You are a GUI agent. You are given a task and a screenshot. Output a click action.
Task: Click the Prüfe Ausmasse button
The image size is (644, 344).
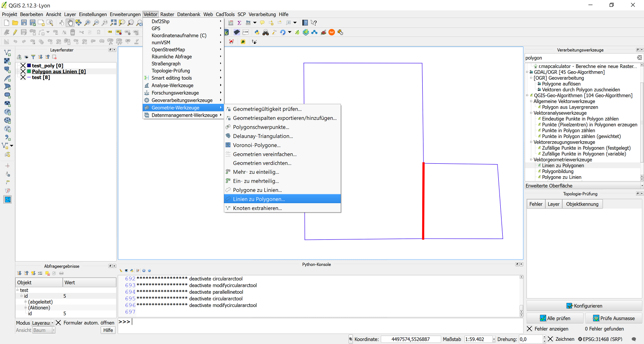click(613, 318)
